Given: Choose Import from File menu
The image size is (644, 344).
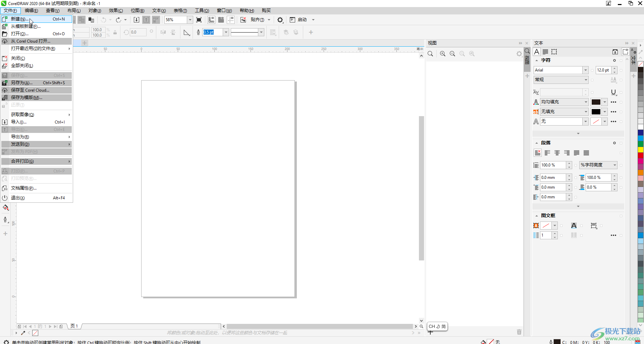Looking at the screenshot, I should pos(37,122).
